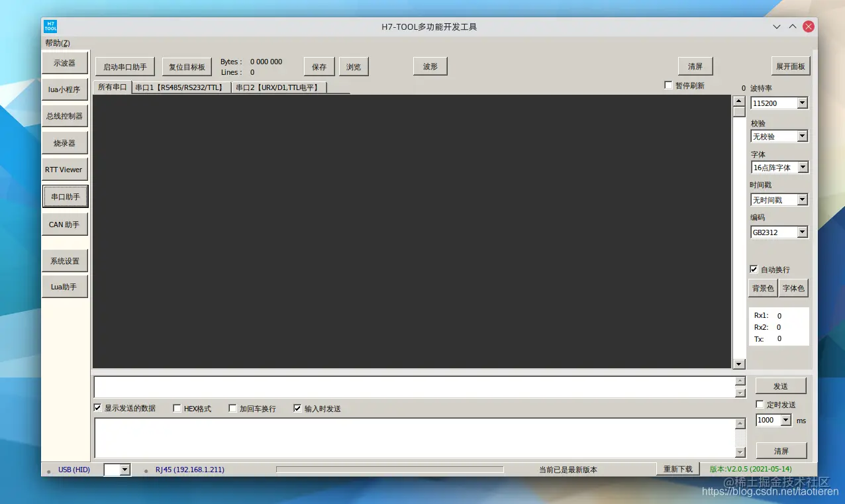Viewport: 845px width, 504px height.
Task: Click the Bytes : 0 000 000 counter
Action: point(252,62)
